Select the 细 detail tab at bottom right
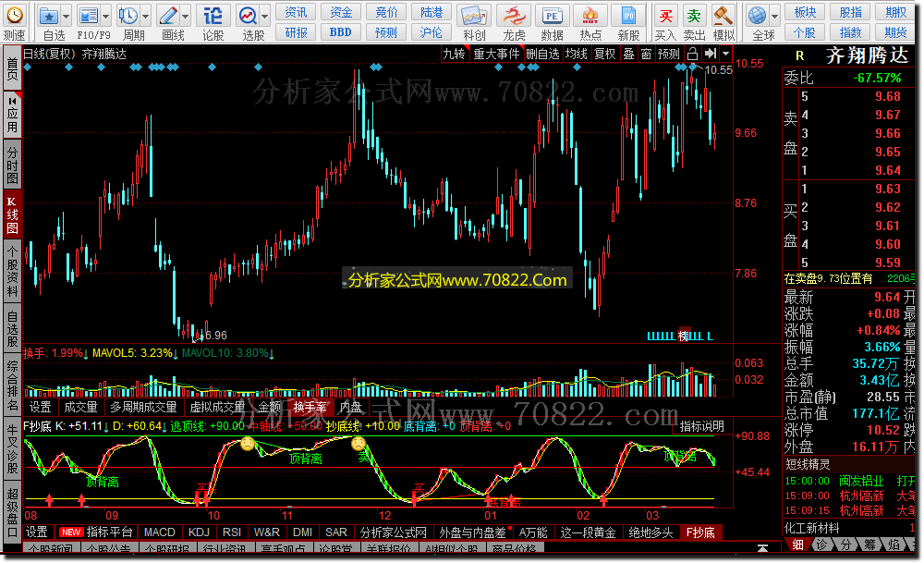This screenshot has height=563, width=924. point(797,545)
